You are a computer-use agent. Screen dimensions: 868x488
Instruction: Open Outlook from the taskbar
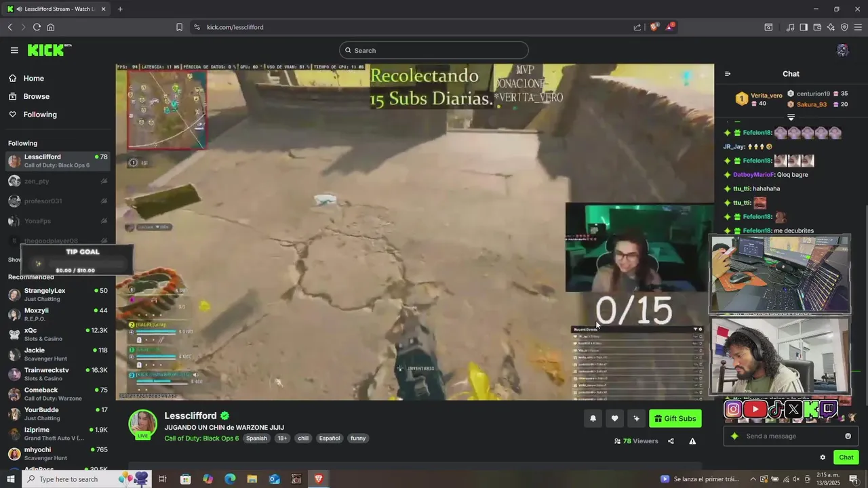coord(274,479)
